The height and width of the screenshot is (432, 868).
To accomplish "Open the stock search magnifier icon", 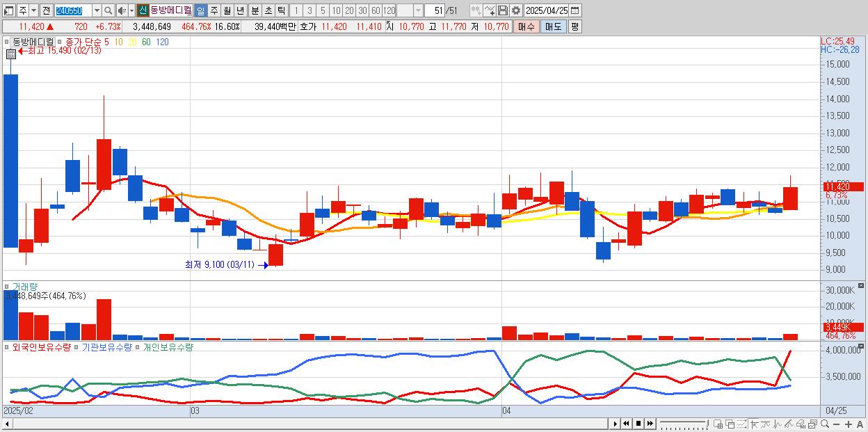I will (x=108, y=10).
